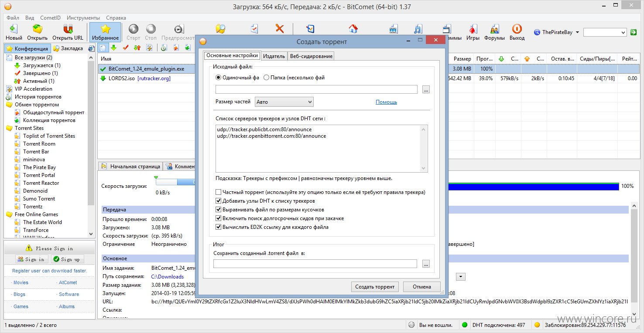Click inside the tracker servers list text area

322,149
